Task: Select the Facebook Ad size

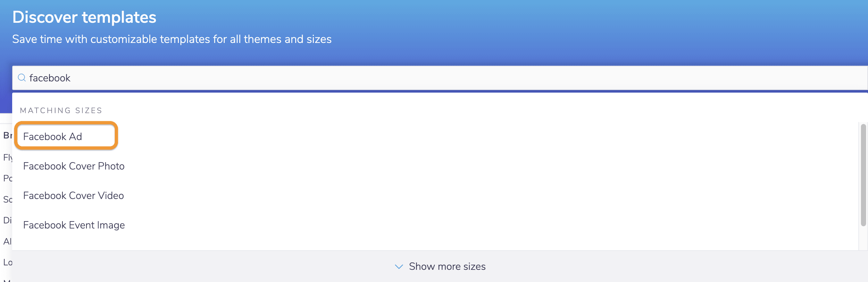Action: pyautogui.click(x=53, y=137)
